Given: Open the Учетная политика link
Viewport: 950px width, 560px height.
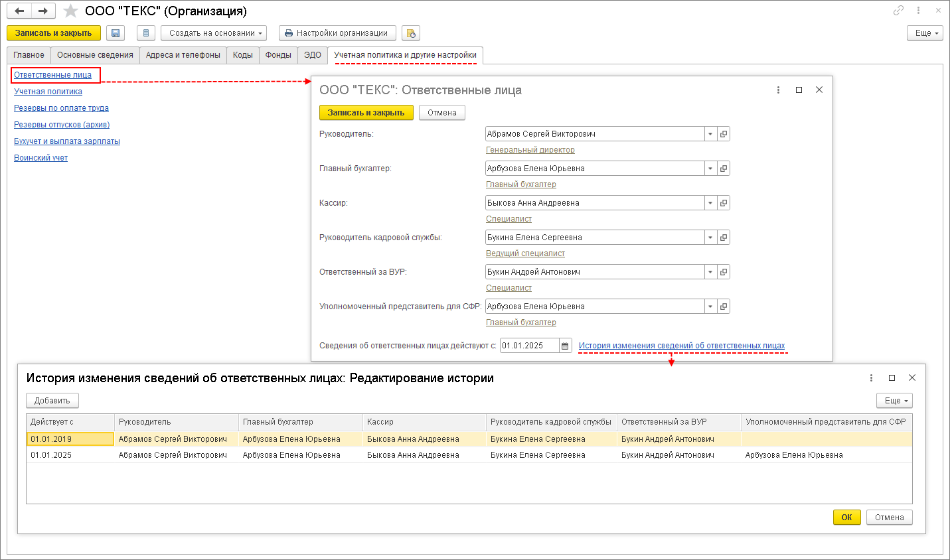Looking at the screenshot, I should coord(48,92).
